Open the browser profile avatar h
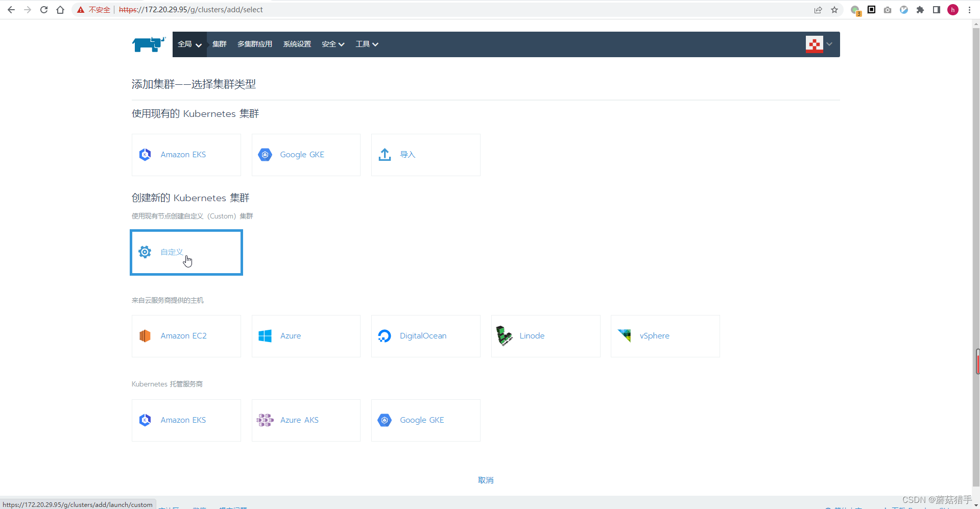 point(953,10)
